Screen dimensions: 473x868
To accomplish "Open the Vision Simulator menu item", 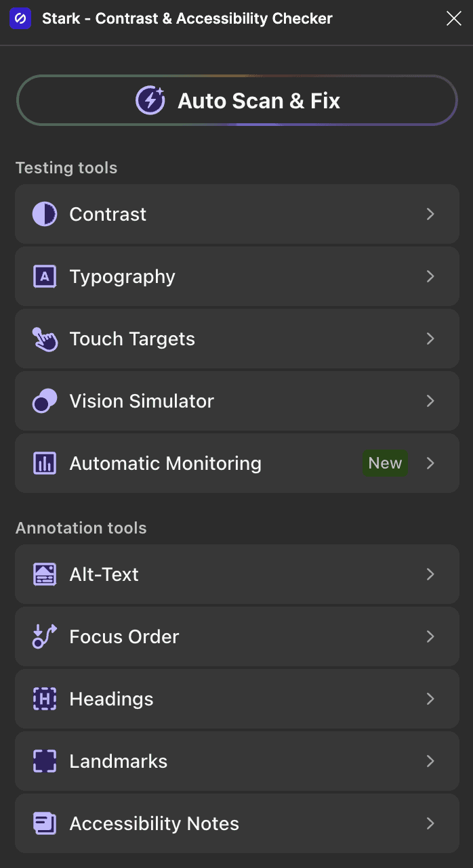I will point(237,401).
